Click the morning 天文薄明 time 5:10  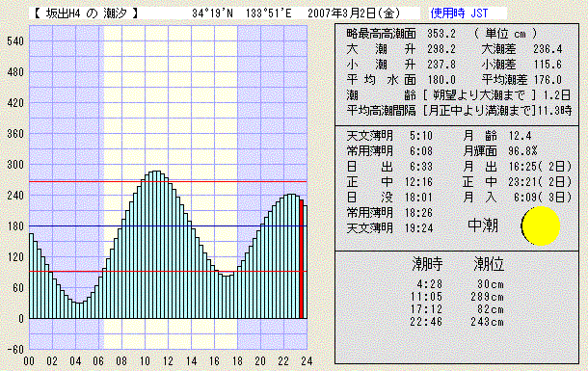pyautogui.click(x=421, y=136)
